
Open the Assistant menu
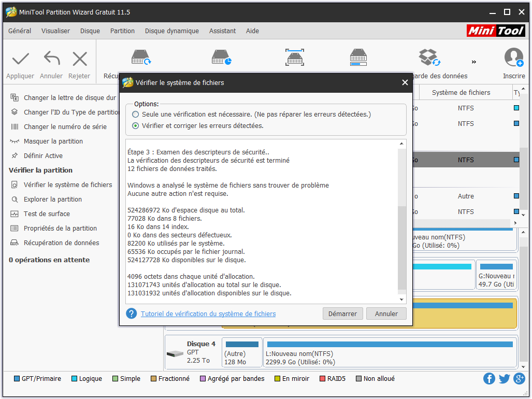point(222,31)
